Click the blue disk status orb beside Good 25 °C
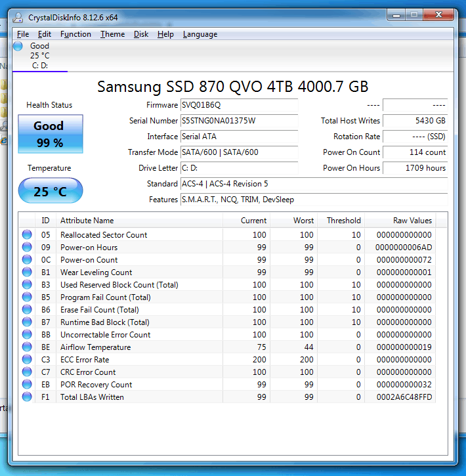The image size is (466, 476). [18, 46]
